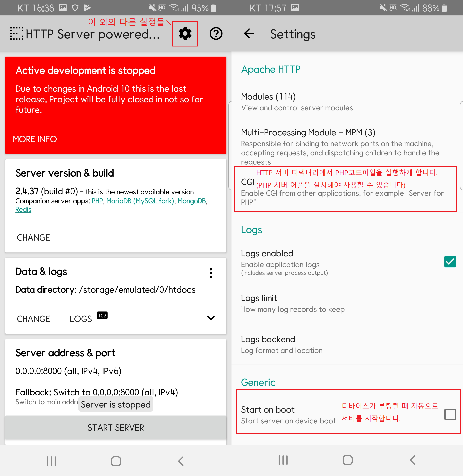463x476 pixels.
Task: Go back using Settings arrow icon
Action: pyautogui.click(x=249, y=34)
